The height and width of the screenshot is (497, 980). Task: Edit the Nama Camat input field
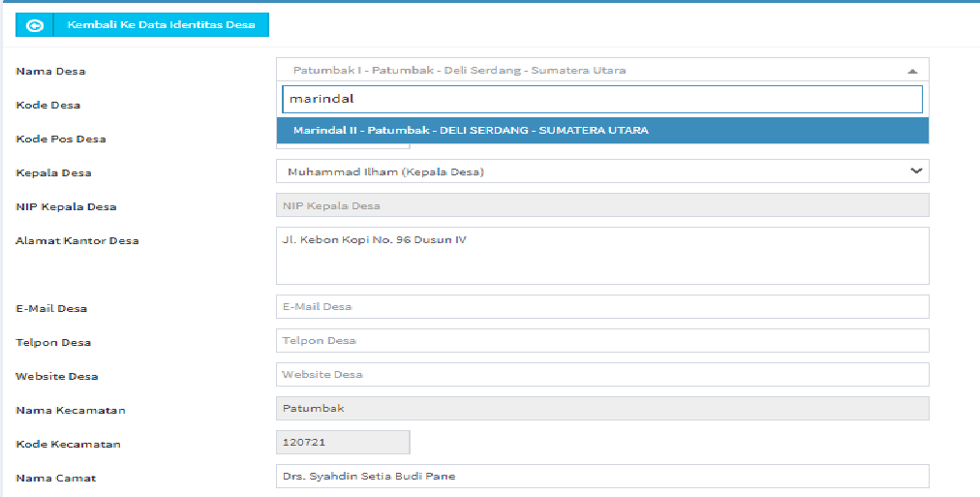tap(602, 476)
